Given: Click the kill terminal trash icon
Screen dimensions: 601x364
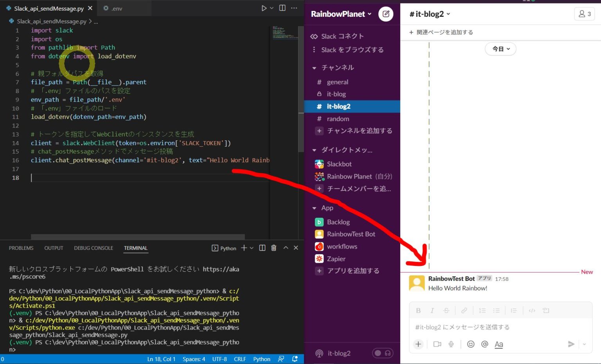Looking at the screenshot, I should [x=274, y=248].
